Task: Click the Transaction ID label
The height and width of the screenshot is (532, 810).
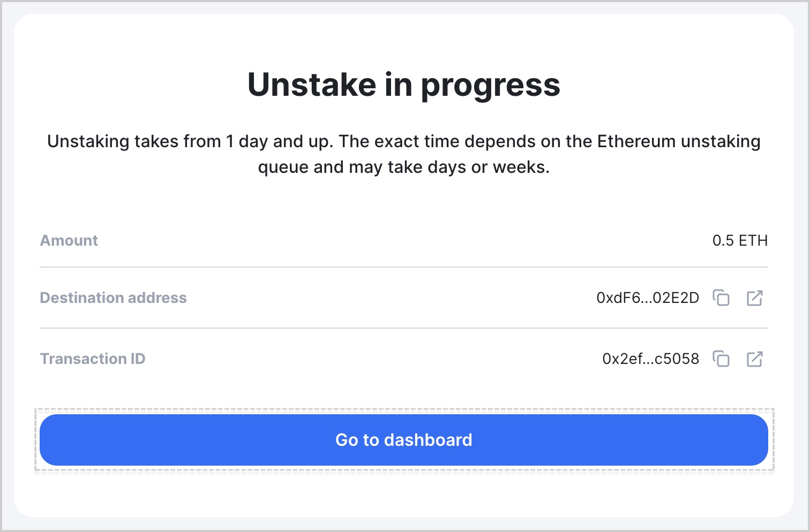Action: (x=93, y=359)
